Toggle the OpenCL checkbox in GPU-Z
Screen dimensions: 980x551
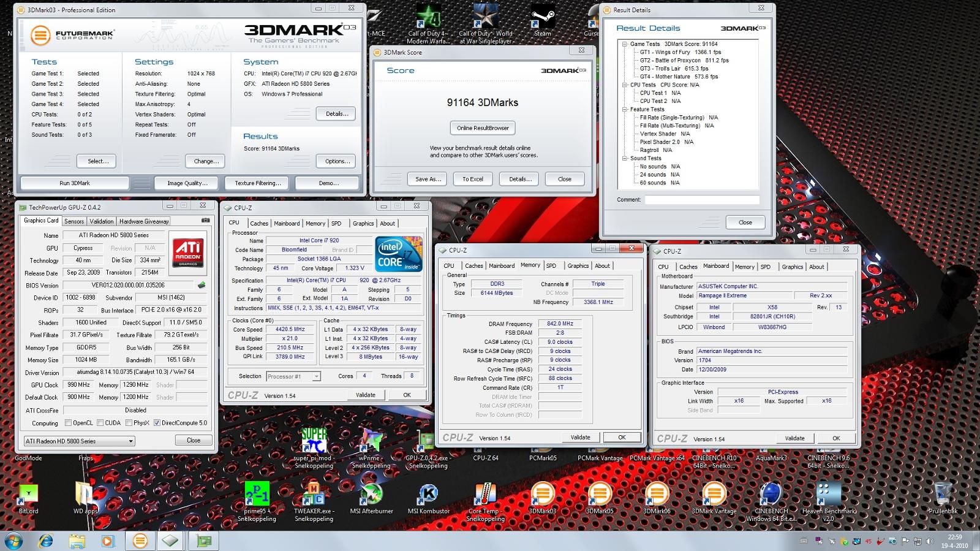69,423
